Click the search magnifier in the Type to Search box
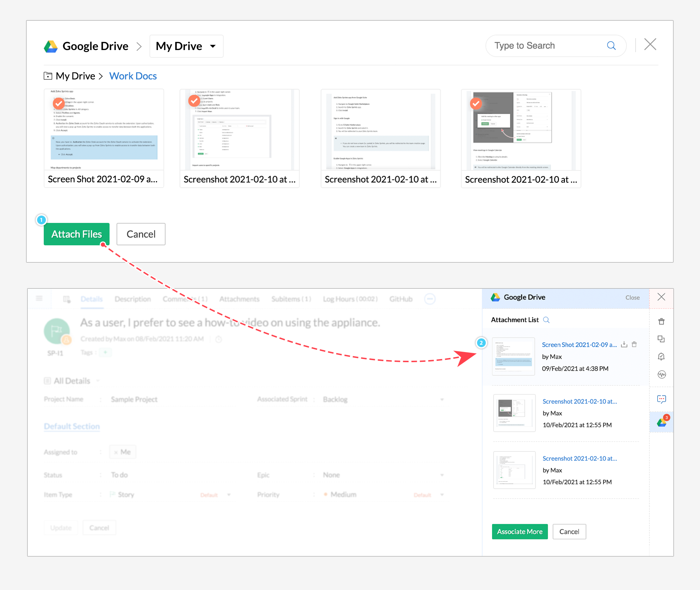The width and height of the screenshot is (700, 590). tap(611, 45)
